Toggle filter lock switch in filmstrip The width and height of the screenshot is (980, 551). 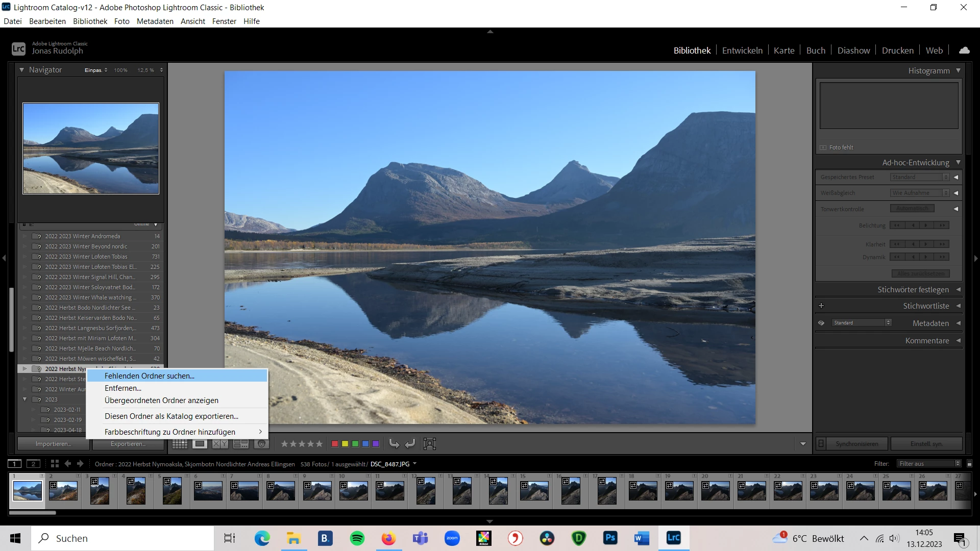(970, 464)
